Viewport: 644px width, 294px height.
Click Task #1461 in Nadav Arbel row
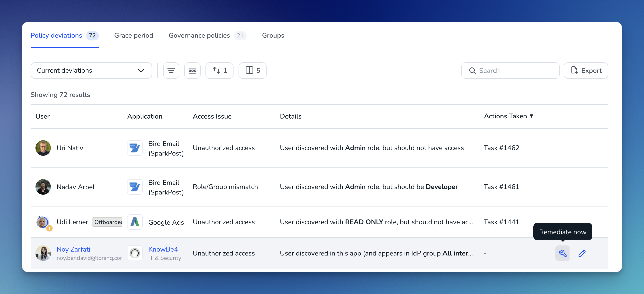point(501,187)
